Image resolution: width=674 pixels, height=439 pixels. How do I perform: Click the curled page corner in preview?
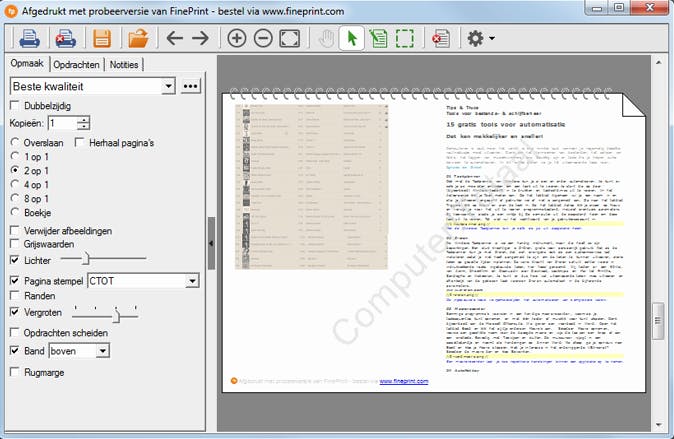(x=633, y=105)
